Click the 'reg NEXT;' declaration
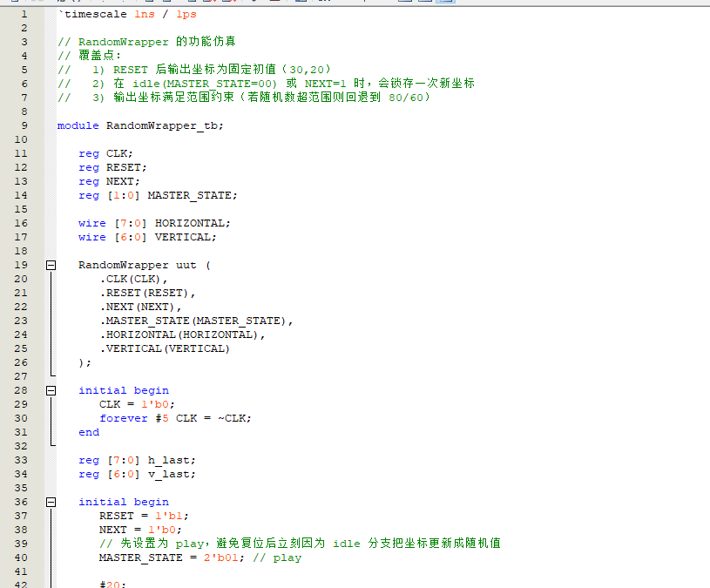Screen dimensions: 710x588 (109, 181)
